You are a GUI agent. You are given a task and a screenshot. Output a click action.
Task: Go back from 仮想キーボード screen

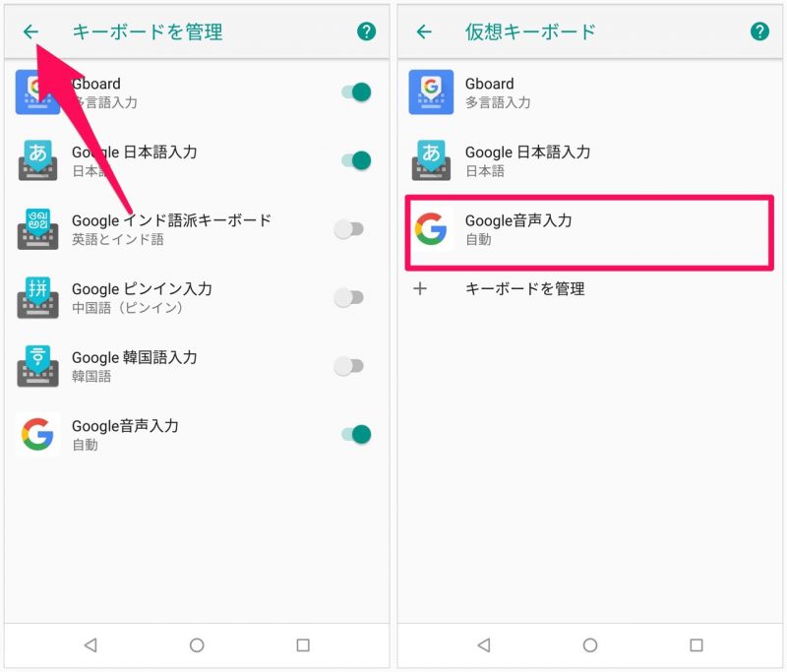coord(424,31)
